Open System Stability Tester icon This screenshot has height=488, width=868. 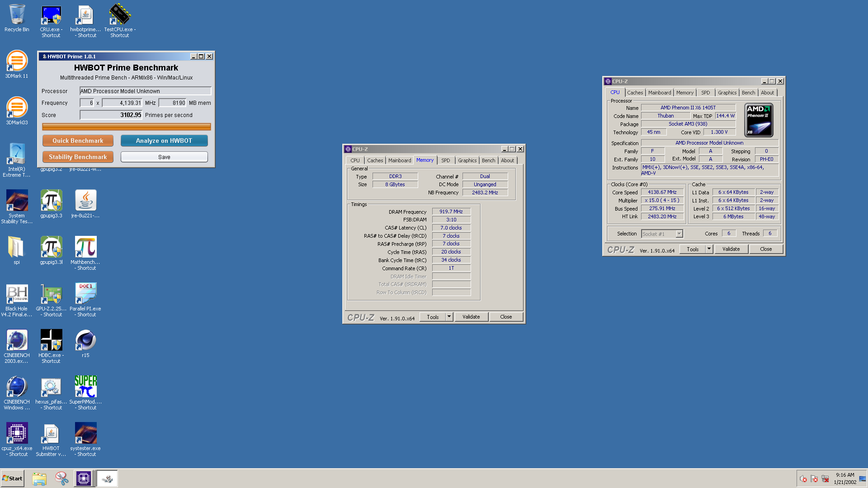(x=17, y=206)
